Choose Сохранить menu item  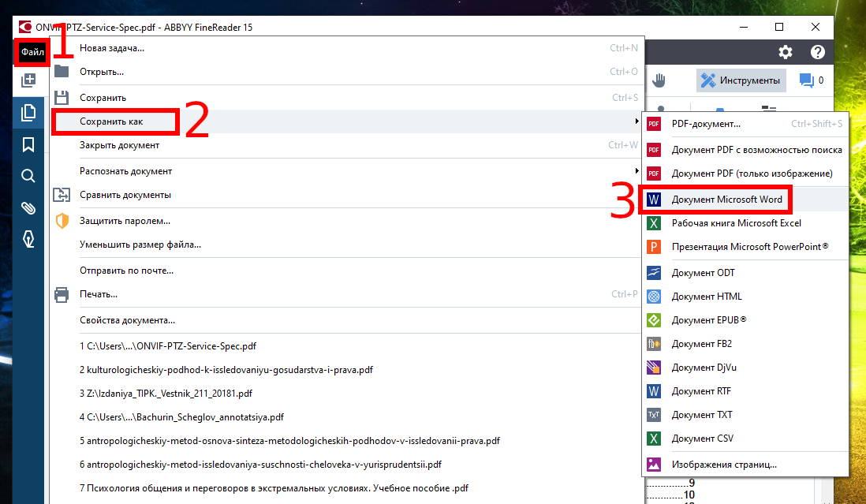[347, 98]
